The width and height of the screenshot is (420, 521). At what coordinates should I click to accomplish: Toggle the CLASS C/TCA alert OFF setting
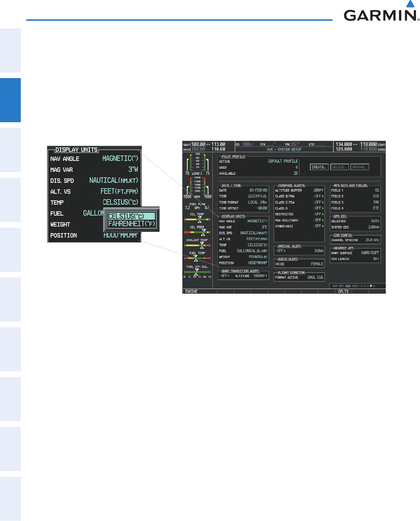pyautogui.click(x=319, y=202)
